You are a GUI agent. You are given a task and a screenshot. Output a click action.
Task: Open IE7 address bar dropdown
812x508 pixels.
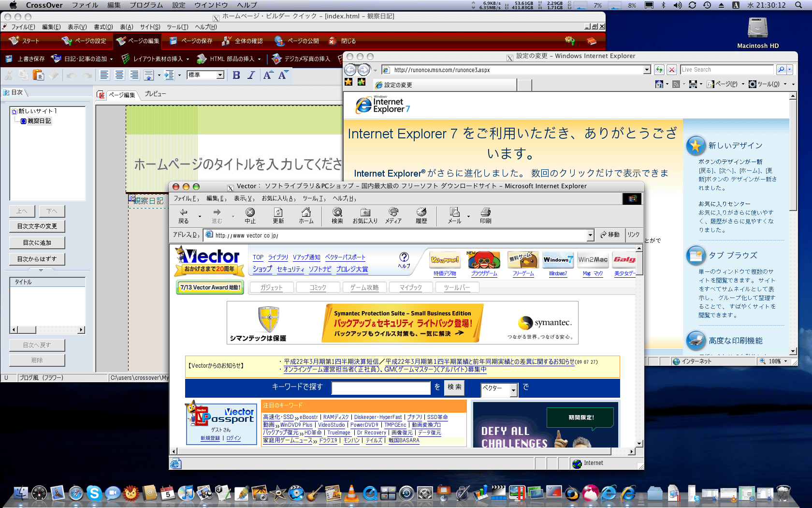[x=647, y=70]
